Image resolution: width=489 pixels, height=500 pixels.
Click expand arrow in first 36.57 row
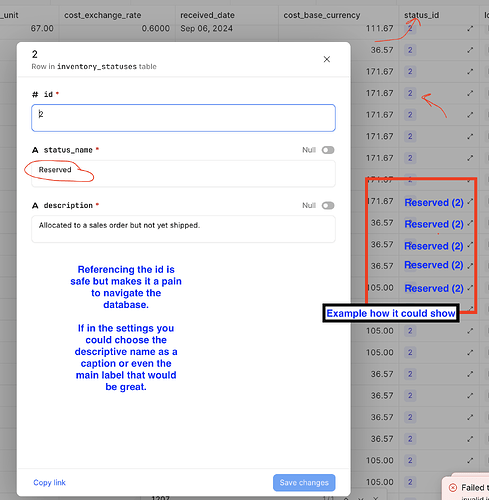pos(470,50)
